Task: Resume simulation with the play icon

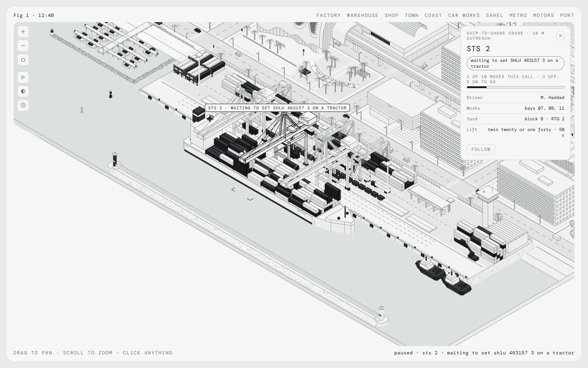Action: [23, 77]
